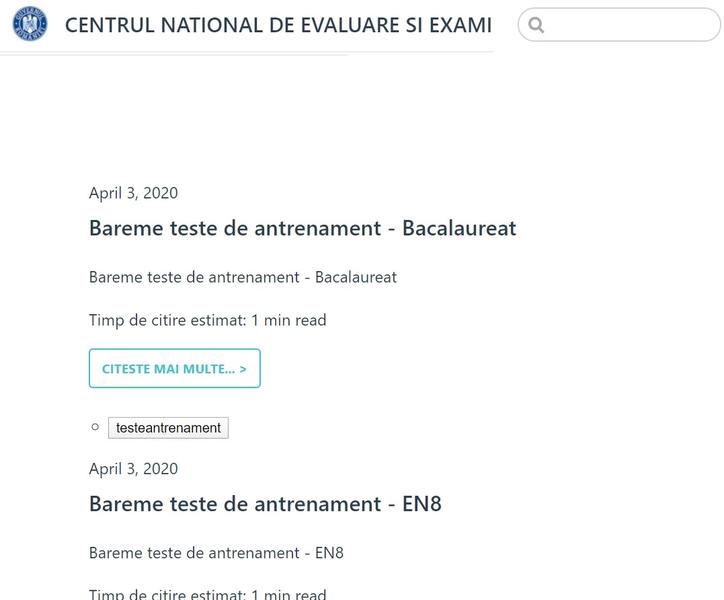The width and height of the screenshot is (724, 600).
Task: Click the '>' arrow in the read-more button
Action: click(x=243, y=369)
